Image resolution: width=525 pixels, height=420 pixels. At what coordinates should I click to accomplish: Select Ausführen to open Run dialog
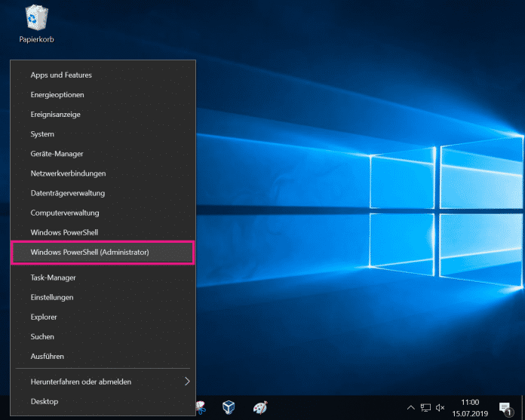[x=47, y=356]
